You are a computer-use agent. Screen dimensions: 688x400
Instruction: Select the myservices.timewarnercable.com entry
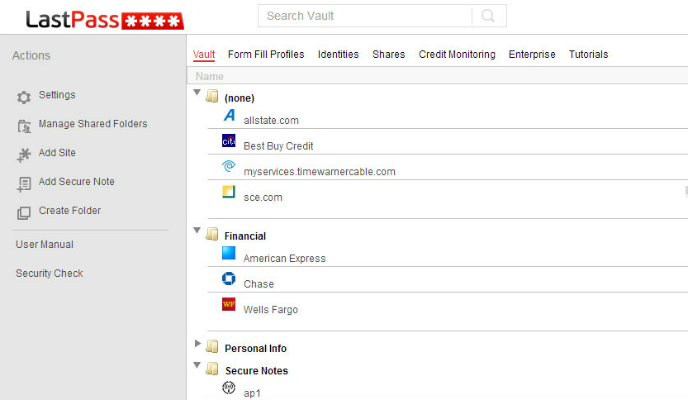point(319,171)
